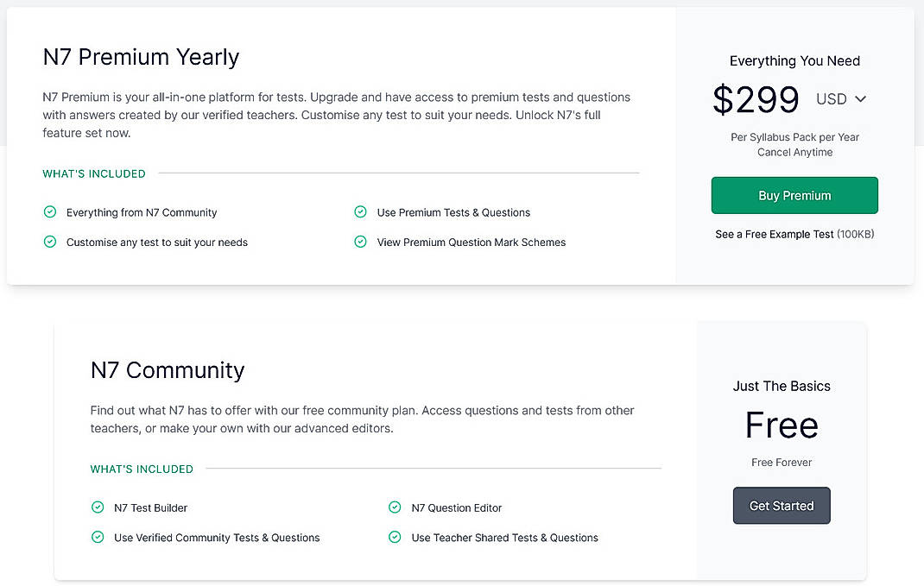Click the Get Started button

[781, 506]
